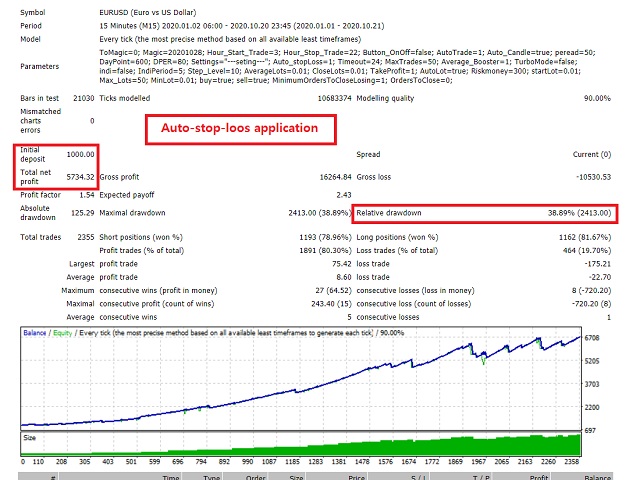This screenshot has width=640, height=480.
Task: Select the Initial deposit value 1000.00
Action: (79, 155)
